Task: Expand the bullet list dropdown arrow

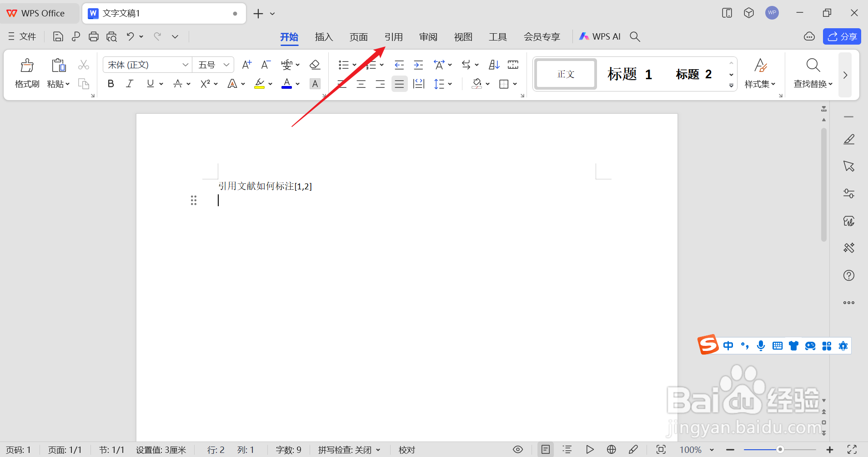Action: click(x=355, y=65)
